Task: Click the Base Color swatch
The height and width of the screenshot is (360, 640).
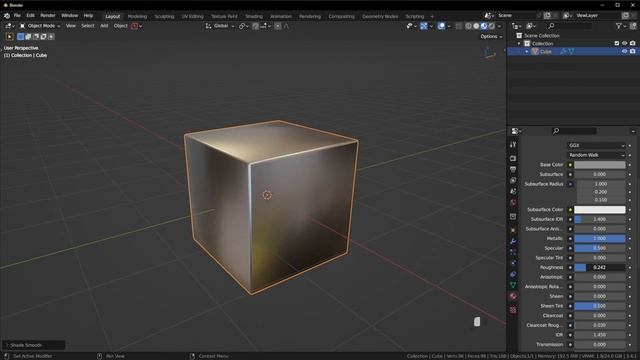Action: [600, 165]
